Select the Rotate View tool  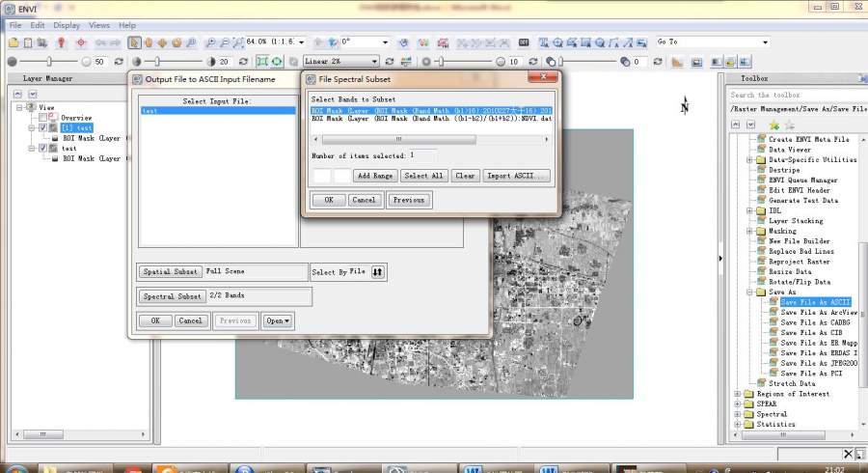pyautogui.click(x=176, y=42)
